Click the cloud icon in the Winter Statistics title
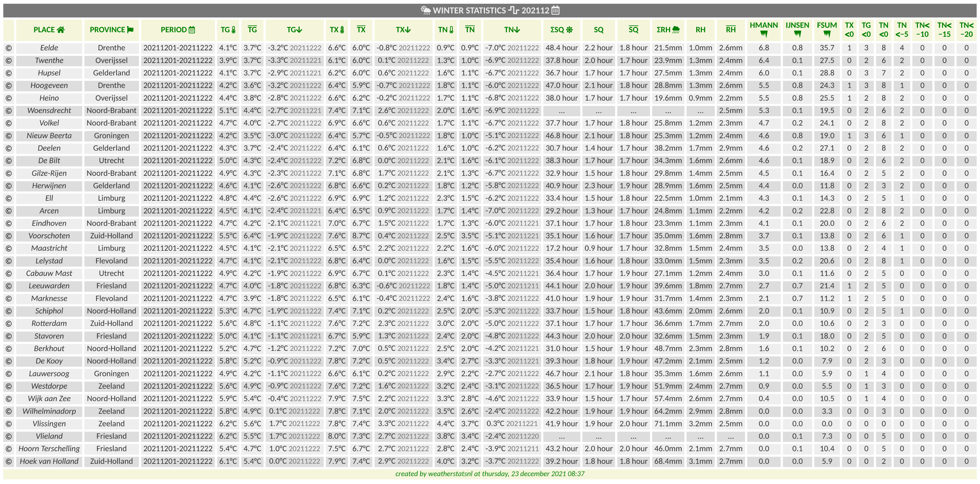Screen dimensions: 980x484 click(425, 10)
